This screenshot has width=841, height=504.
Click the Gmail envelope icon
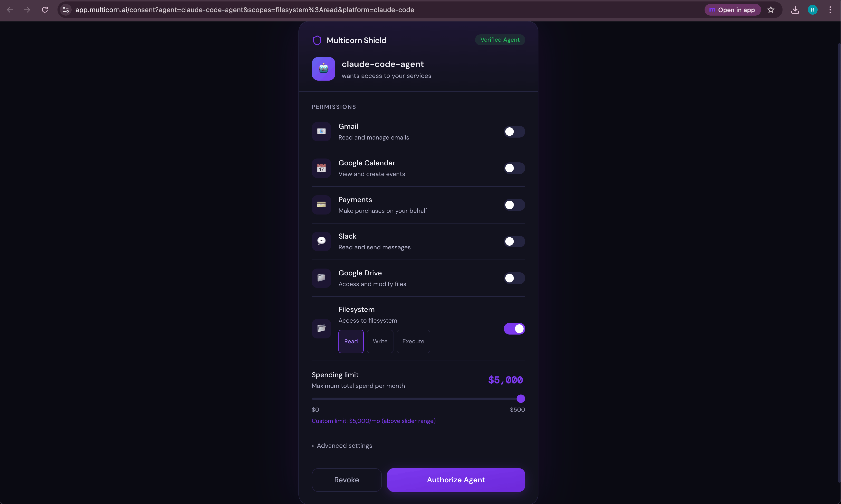[321, 131]
